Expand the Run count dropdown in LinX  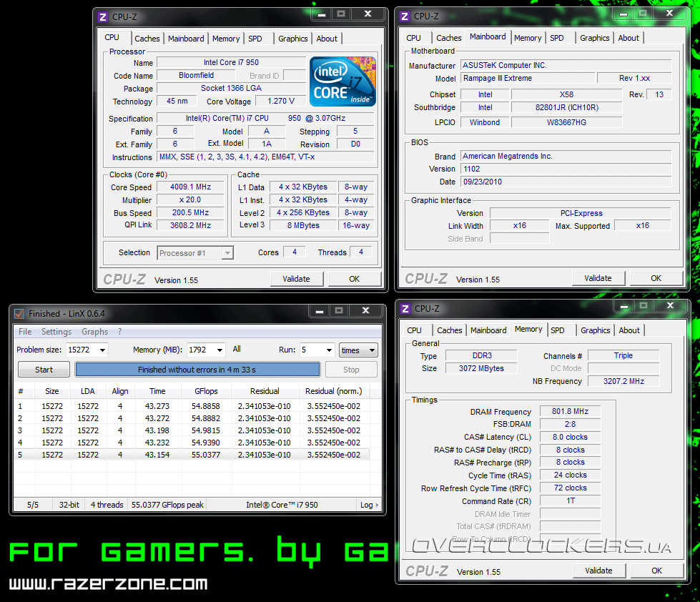coord(329,350)
